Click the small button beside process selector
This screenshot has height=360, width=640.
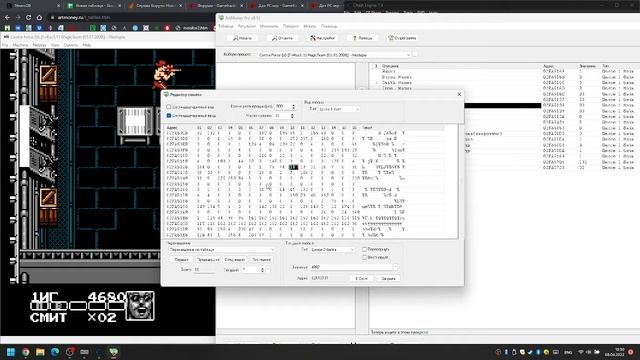point(415,55)
